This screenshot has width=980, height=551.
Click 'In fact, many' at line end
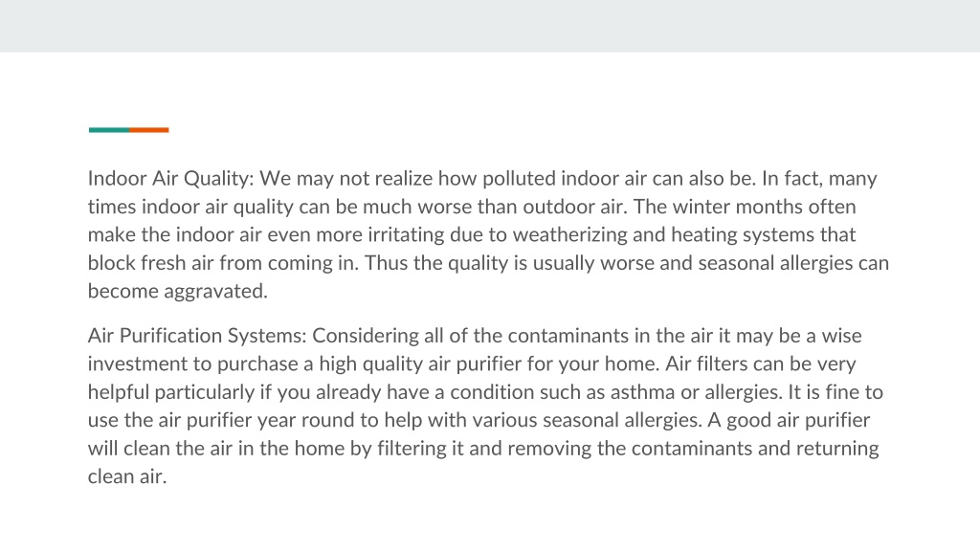(819, 179)
